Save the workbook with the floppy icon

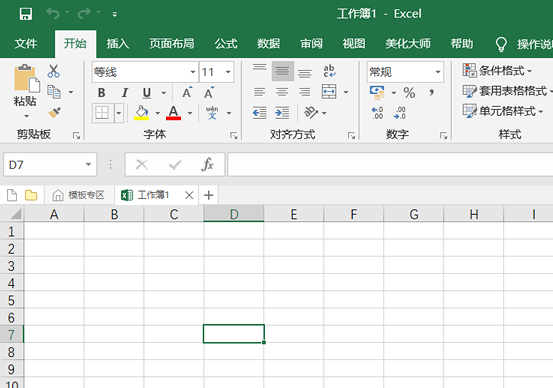(26, 14)
